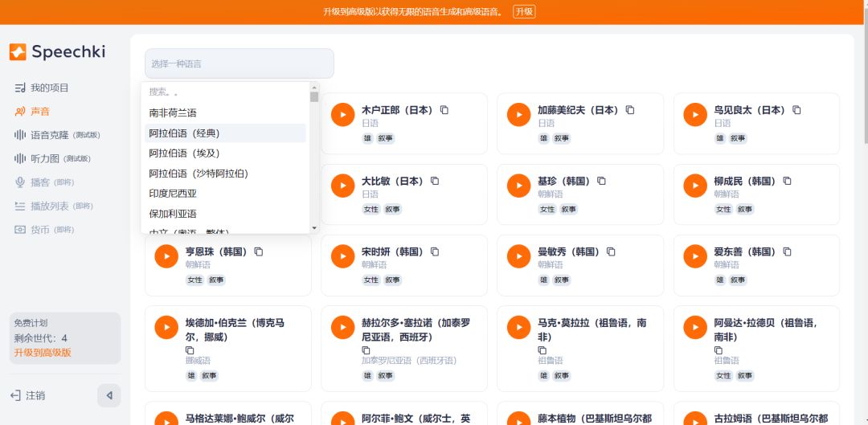Click 注销 to log out
Screen dimensions: 868x425
click(x=27, y=395)
